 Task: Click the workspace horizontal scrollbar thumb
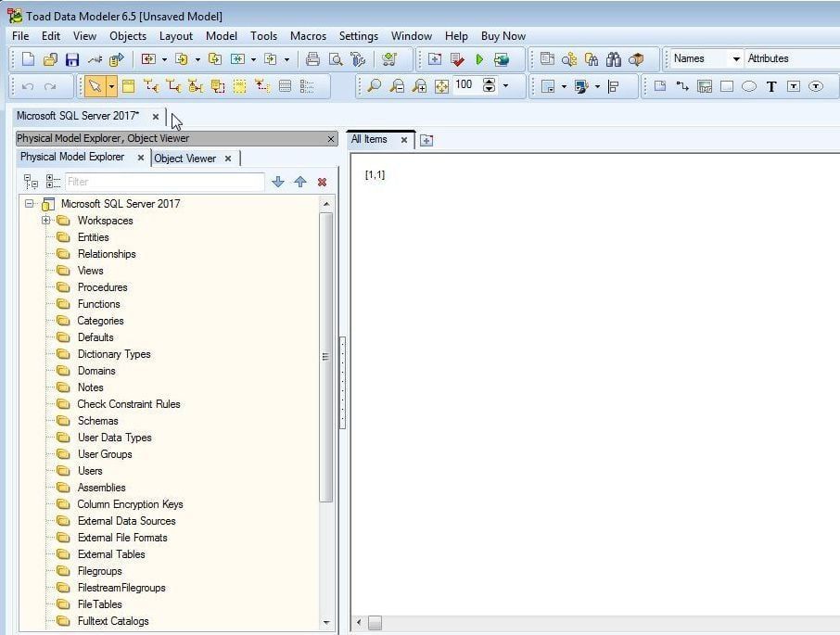pyautogui.click(x=375, y=623)
